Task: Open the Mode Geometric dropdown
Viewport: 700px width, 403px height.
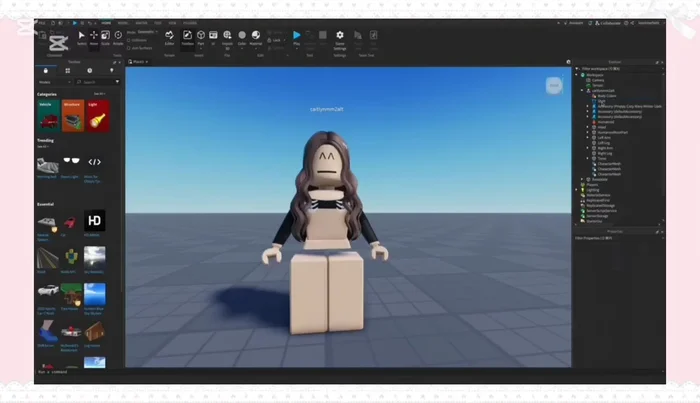Action: click(147, 32)
